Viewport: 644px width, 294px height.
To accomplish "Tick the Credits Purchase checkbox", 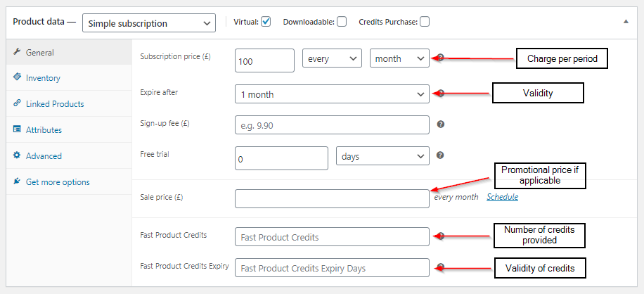I will point(425,21).
